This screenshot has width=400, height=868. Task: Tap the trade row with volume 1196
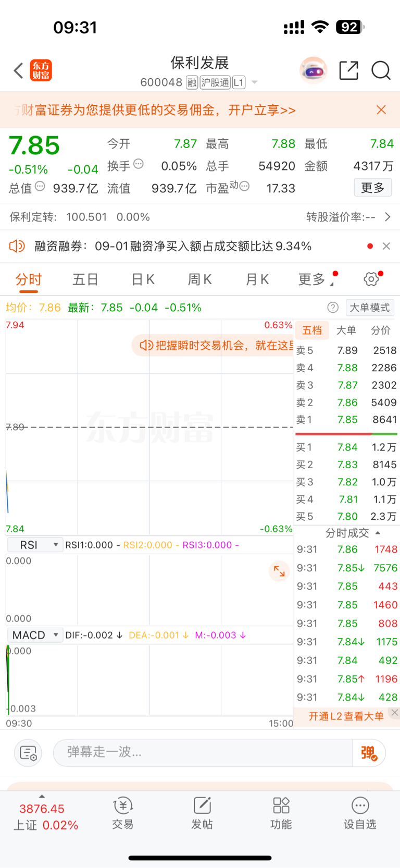tap(346, 679)
